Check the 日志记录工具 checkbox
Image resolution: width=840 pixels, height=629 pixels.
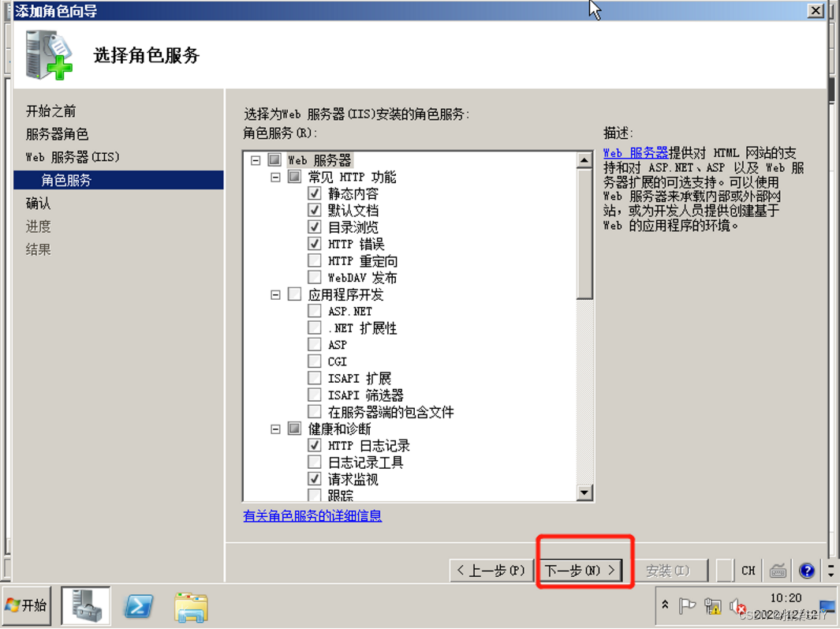tap(315, 462)
